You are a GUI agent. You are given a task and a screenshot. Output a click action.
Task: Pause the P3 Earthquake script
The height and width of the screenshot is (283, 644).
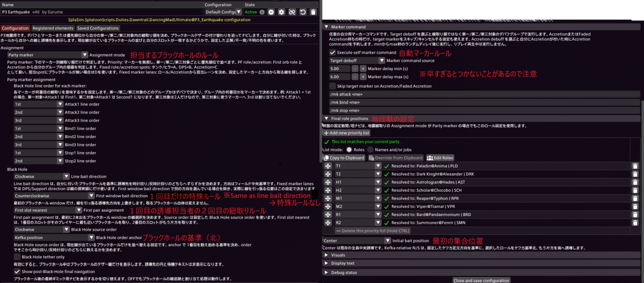click(x=272, y=12)
